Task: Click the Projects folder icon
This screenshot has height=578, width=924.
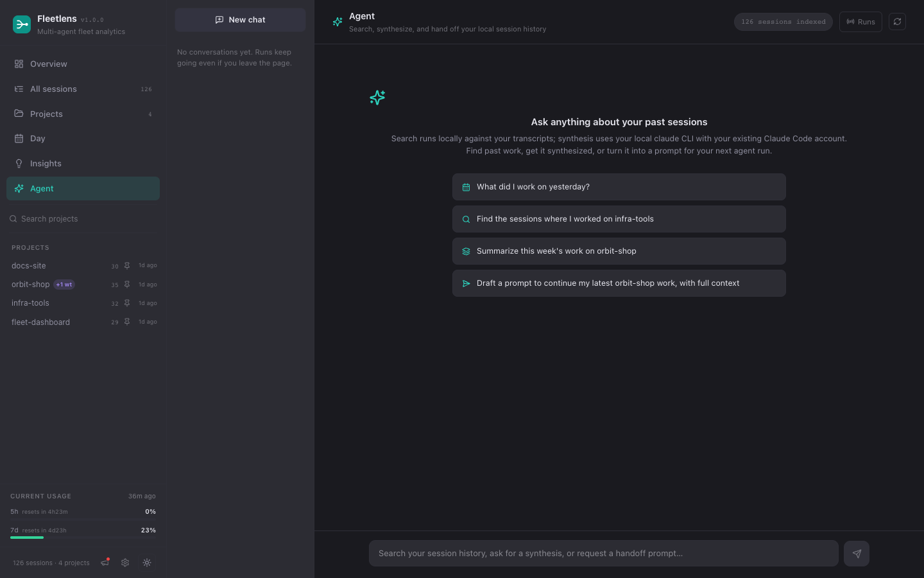Action: tap(19, 114)
